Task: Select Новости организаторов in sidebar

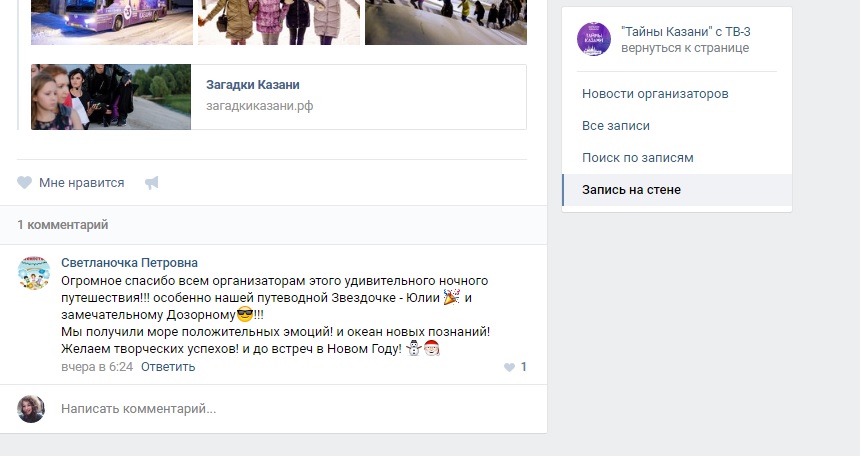Action: coord(655,94)
